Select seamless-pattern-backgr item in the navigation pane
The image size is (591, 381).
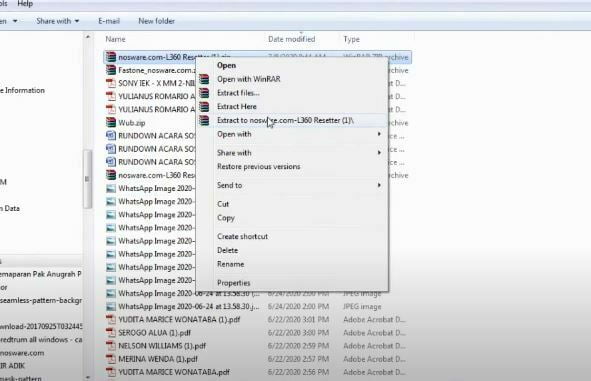click(41, 300)
